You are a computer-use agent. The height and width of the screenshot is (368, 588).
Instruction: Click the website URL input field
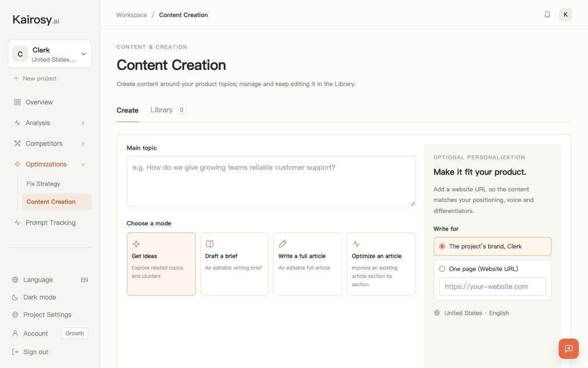point(492,287)
